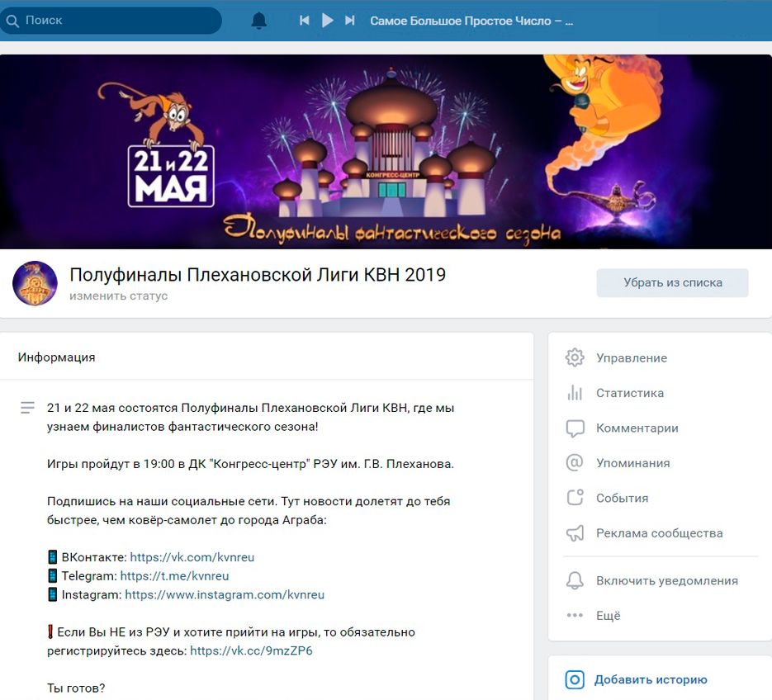This screenshot has width=772, height=700.
Task: Click the text "Ты готов?"
Action: pos(76,688)
